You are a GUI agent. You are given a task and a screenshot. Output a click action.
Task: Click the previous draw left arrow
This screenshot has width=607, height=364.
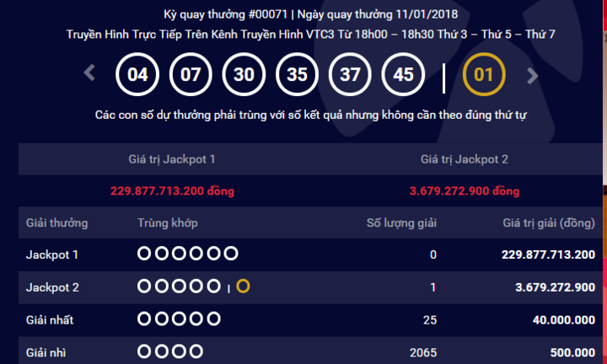[90, 74]
